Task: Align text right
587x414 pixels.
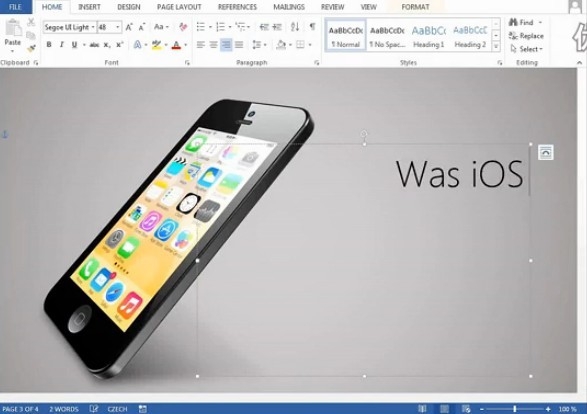Action: click(x=226, y=45)
